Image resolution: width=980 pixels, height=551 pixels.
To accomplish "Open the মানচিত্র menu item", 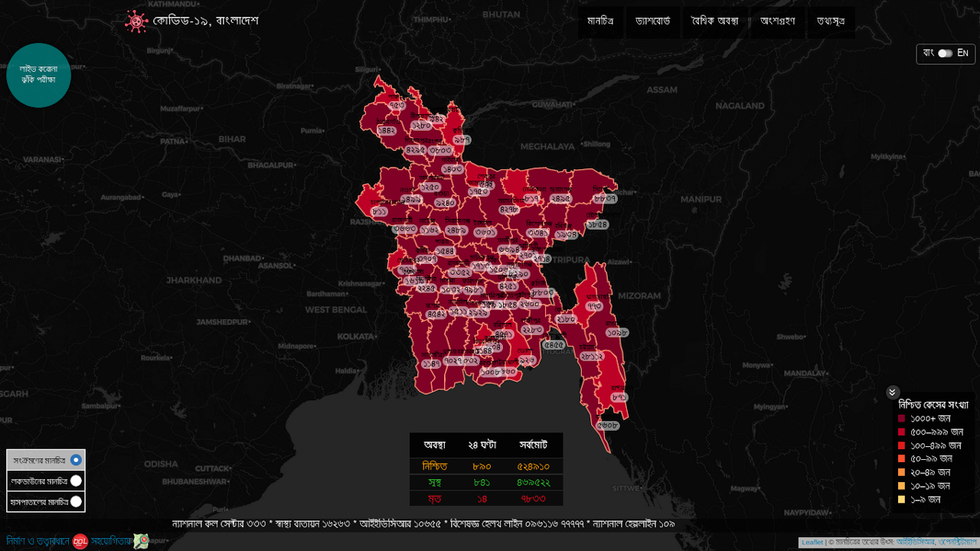I will 600,21.
